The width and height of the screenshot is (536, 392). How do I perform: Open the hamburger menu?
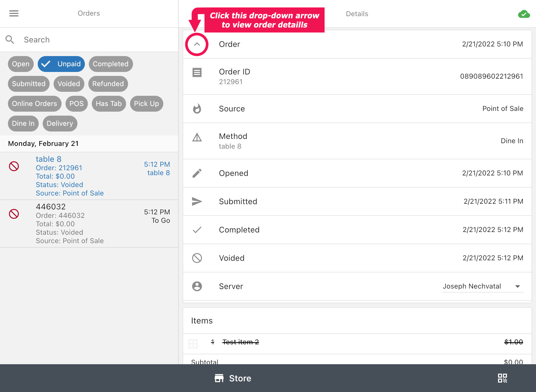[x=14, y=13]
